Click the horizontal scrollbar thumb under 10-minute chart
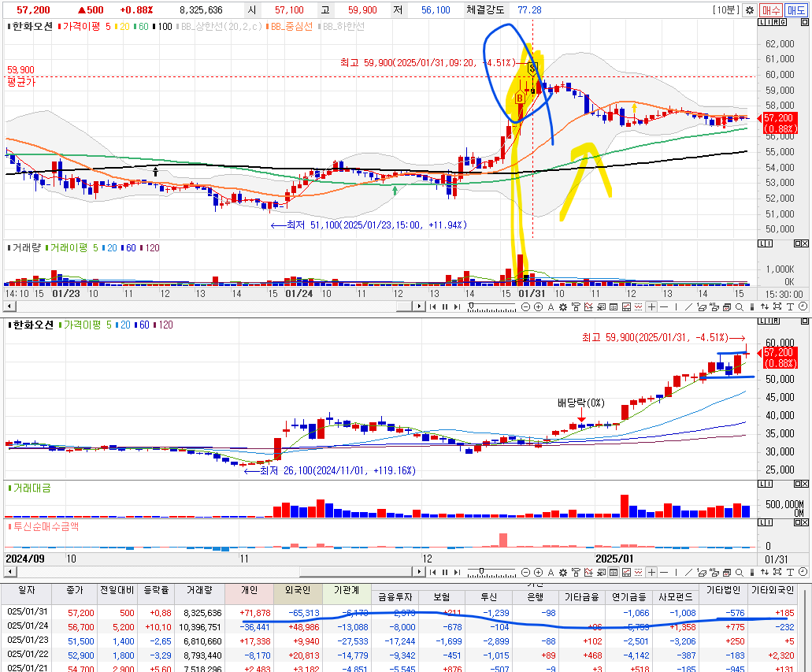 point(405,306)
